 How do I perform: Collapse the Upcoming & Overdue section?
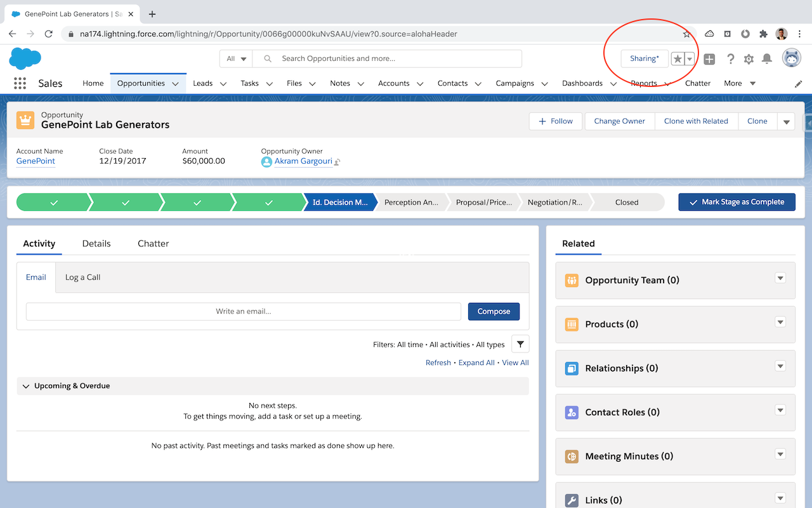(26, 386)
